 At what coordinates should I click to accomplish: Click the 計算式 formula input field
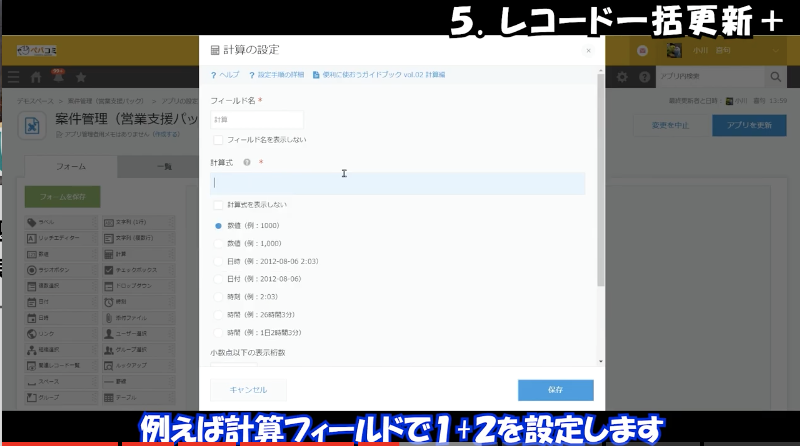[x=397, y=183]
